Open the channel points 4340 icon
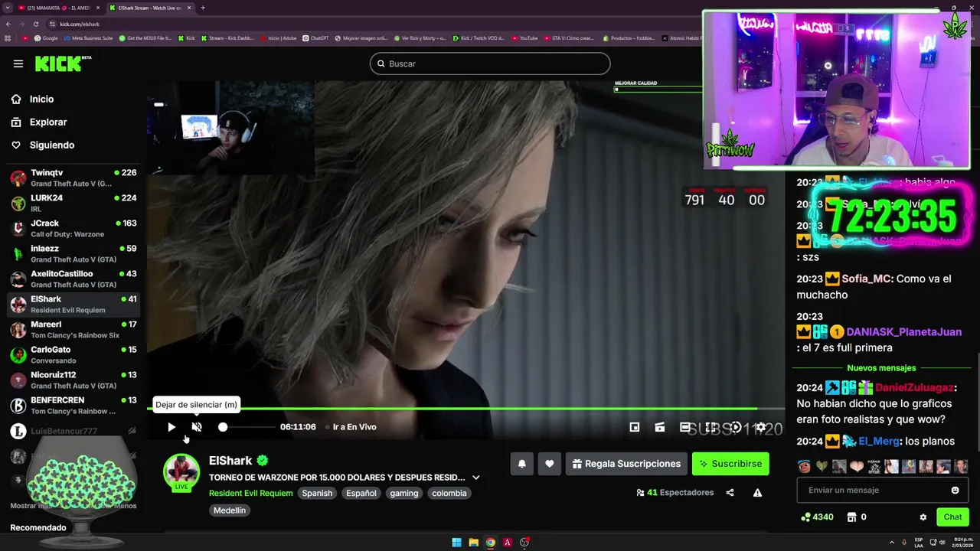The width and height of the screenshot is (980, 551). 817,517
